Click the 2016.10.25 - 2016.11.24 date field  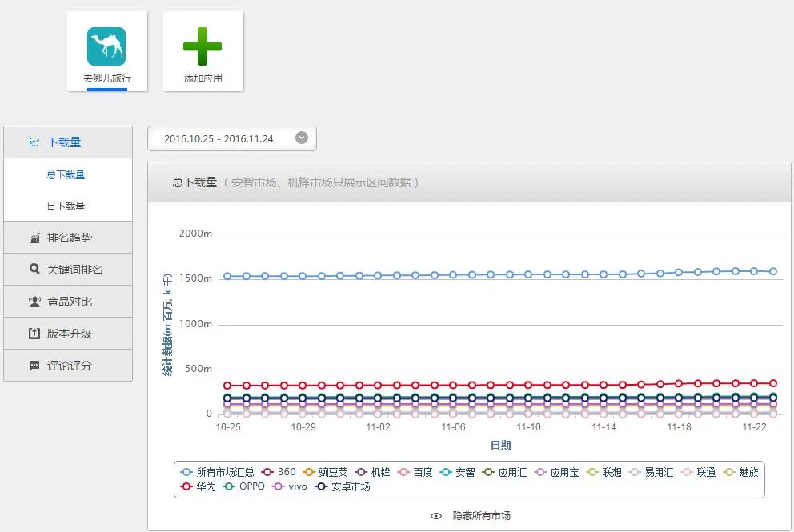pos(232,138)
